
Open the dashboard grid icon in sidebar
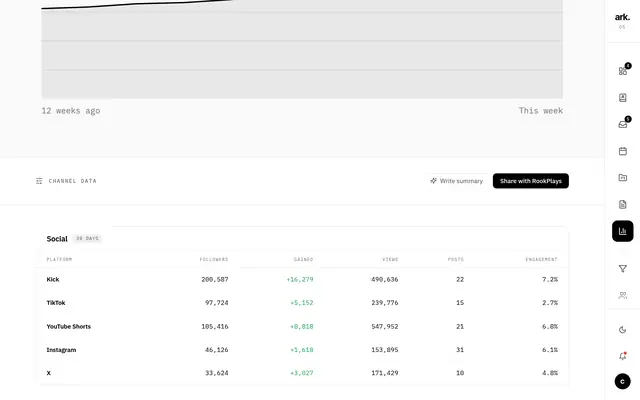coord(622,71)
